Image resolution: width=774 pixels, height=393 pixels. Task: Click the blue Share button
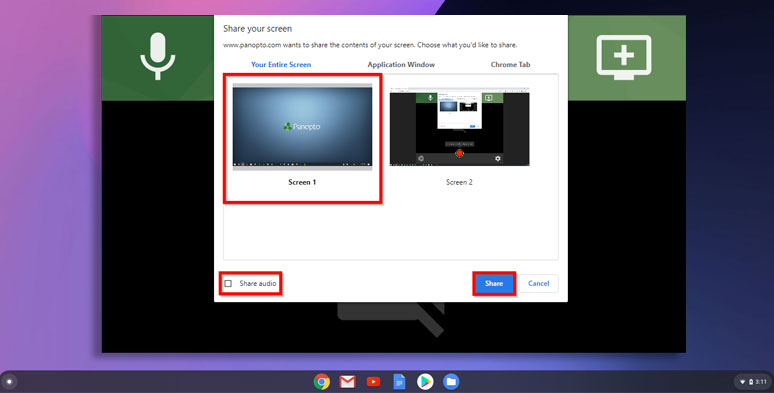[494, 283]
